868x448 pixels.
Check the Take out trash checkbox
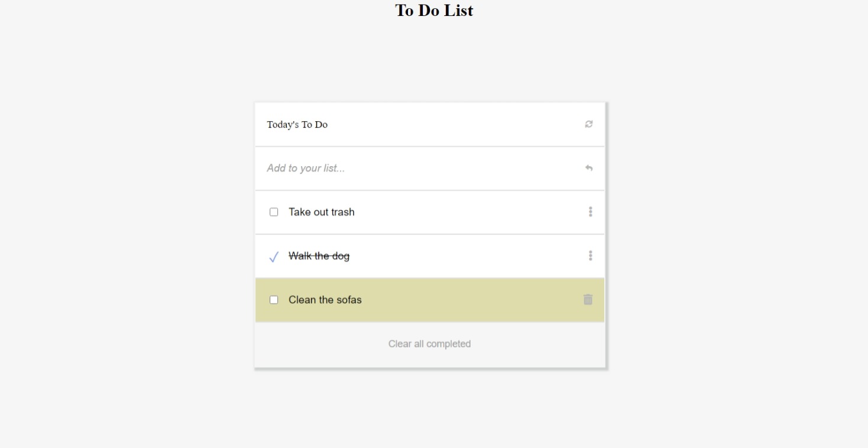(x=274, y=212)
